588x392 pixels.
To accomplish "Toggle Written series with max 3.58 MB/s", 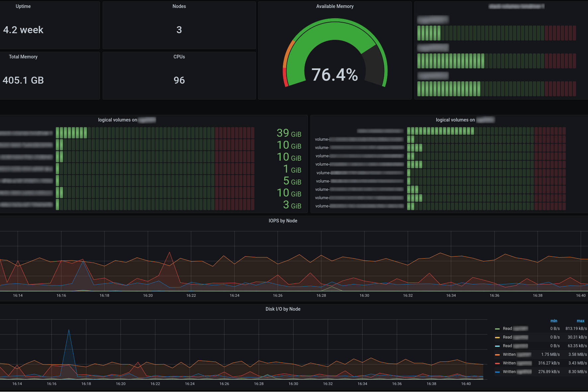I will point(517,354).
